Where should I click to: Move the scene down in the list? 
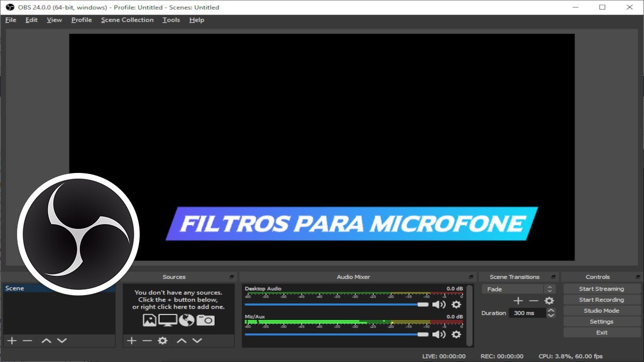(62, 340)
